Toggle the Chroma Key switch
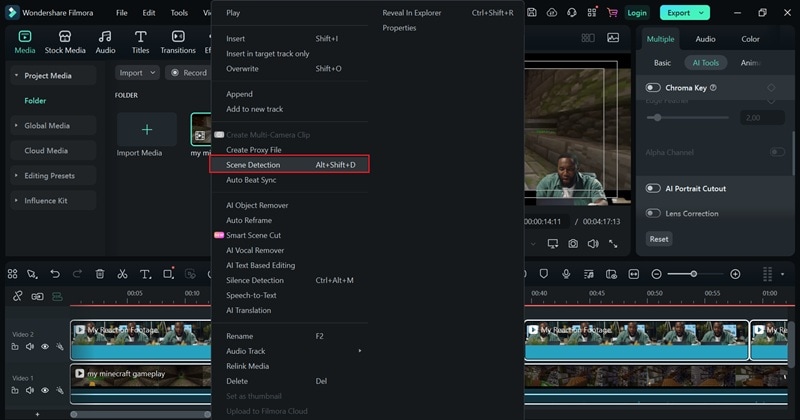 click(653, 88)
